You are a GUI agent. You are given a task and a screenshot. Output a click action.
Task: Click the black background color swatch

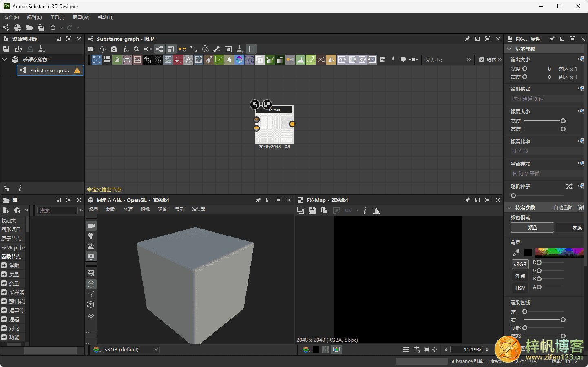[528, 253]
